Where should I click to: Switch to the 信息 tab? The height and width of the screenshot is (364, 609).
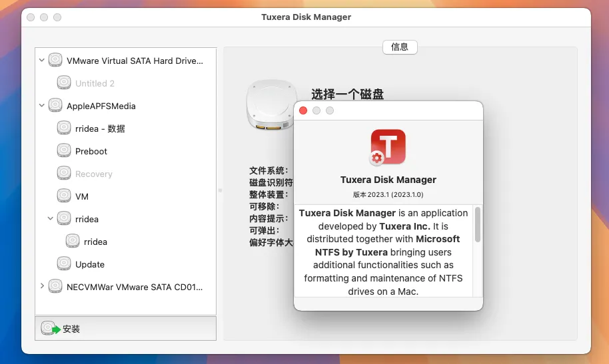pos(400,47)
